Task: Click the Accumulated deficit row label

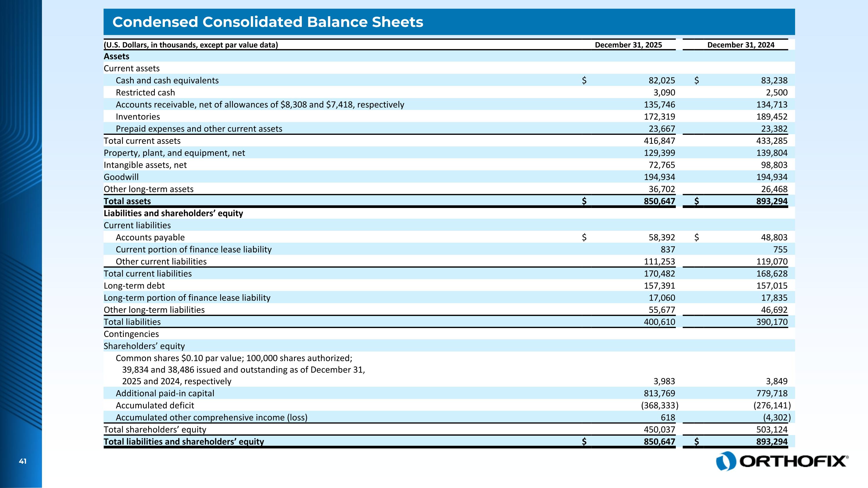Action: pyautogui.click(x=155, y=406)
